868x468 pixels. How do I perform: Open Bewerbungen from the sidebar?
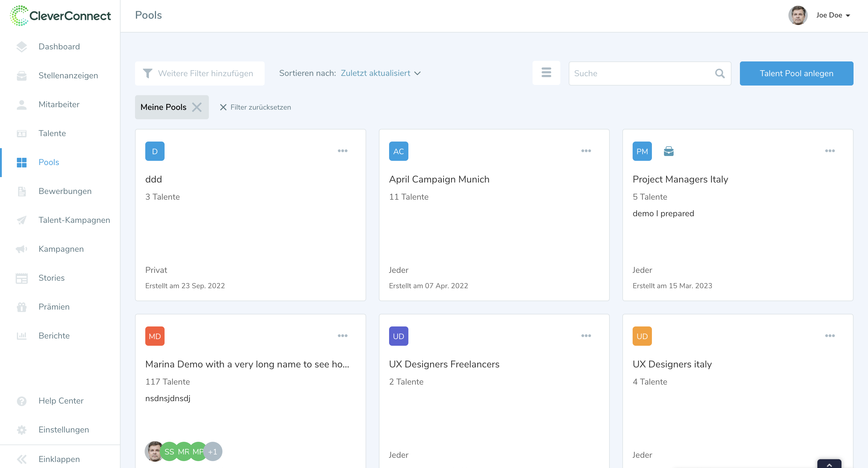65,191
